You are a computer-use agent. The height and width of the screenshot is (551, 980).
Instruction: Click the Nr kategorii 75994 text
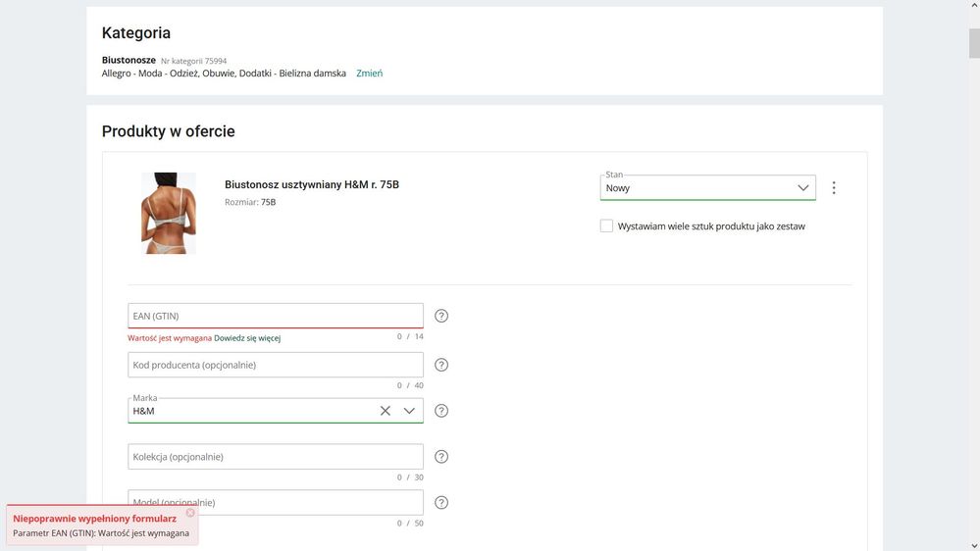coord(194,61)
